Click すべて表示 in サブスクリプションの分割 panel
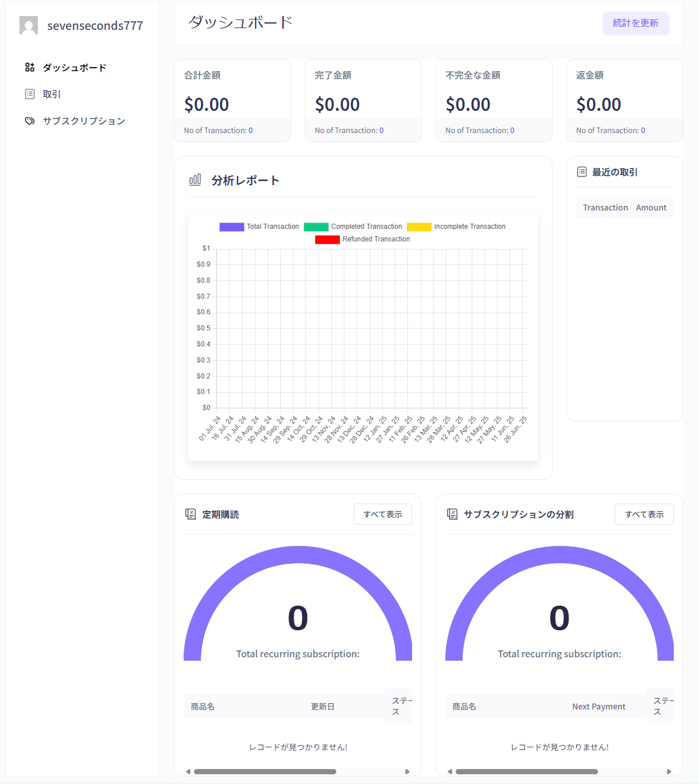The image size is (699, 784). tap(644, 514)
